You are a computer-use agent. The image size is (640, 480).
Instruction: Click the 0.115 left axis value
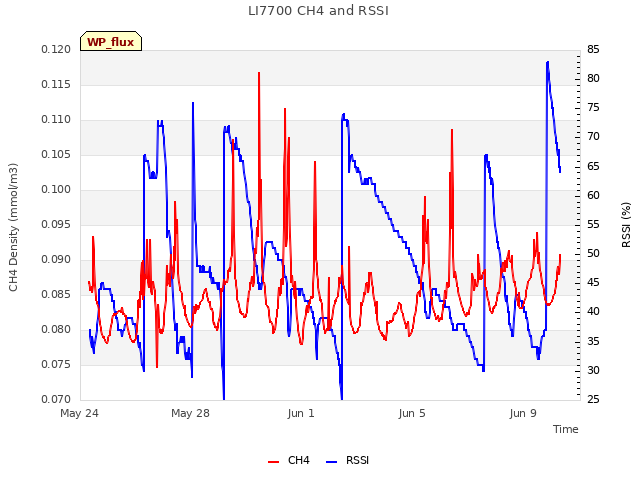click(56, 84)
